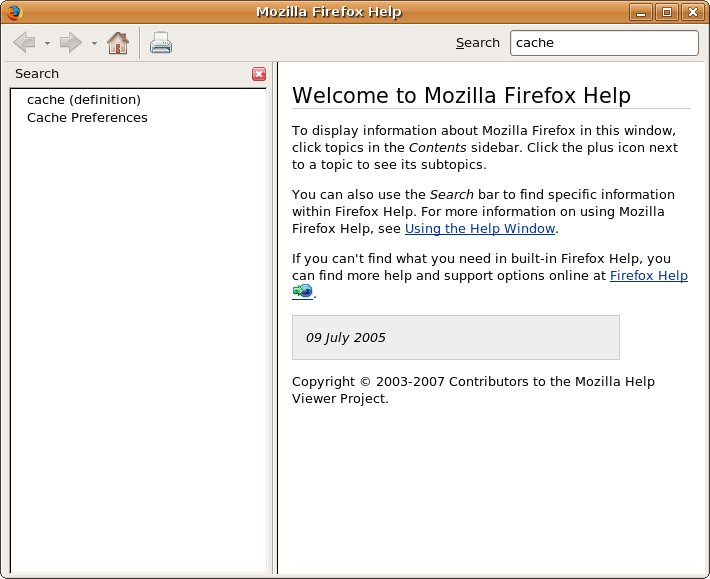Viewport: 710px width, 579px height.
Task: Return to the Help home page
Action: click(118, 43)
